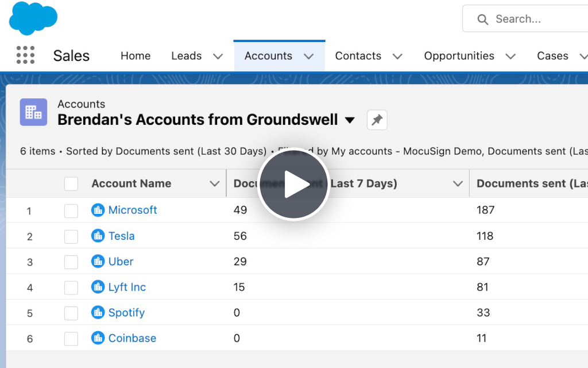This screenshot has height=368, width=588.
Task: Open the Cases tab
Action: (552, 56)
